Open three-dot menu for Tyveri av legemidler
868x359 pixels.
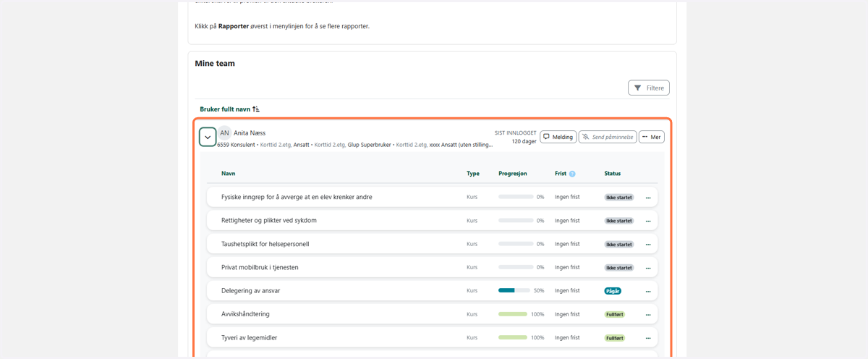(x=648, y=338)
